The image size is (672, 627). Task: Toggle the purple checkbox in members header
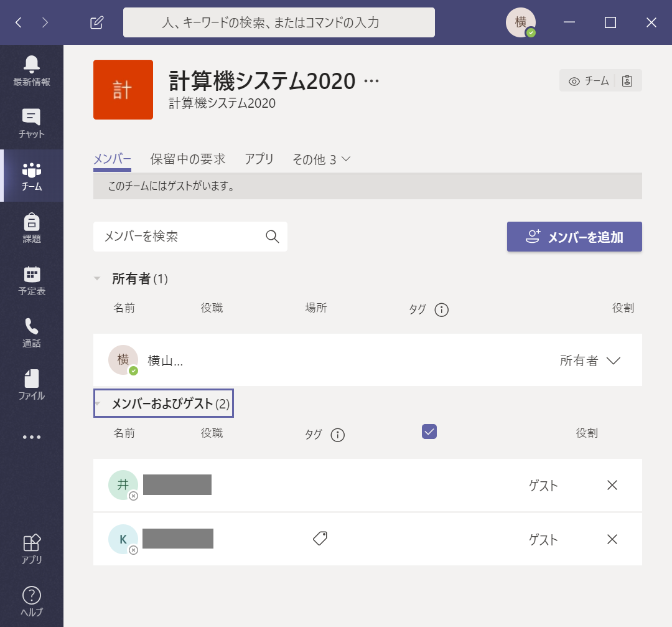429,431
